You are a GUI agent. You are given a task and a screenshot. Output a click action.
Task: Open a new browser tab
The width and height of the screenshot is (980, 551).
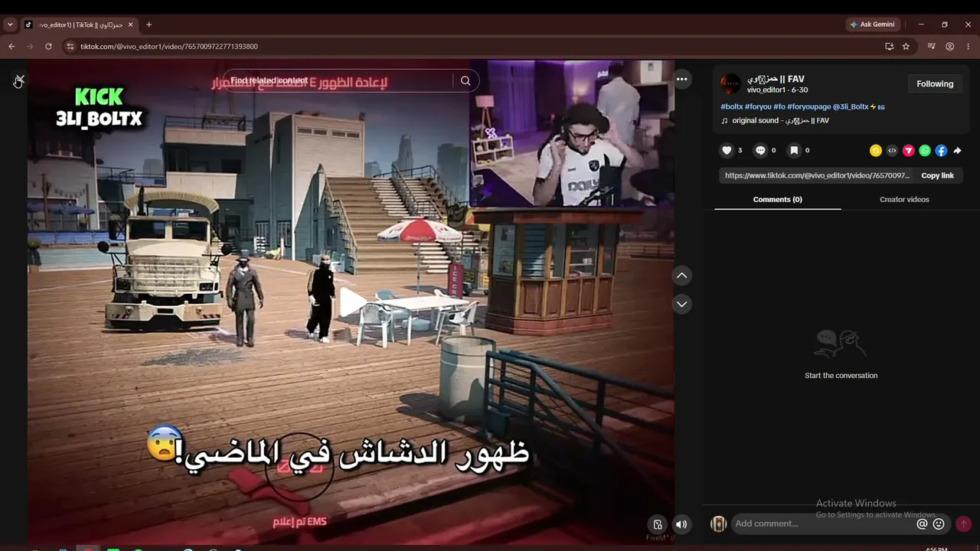click(x=149, y=24)
